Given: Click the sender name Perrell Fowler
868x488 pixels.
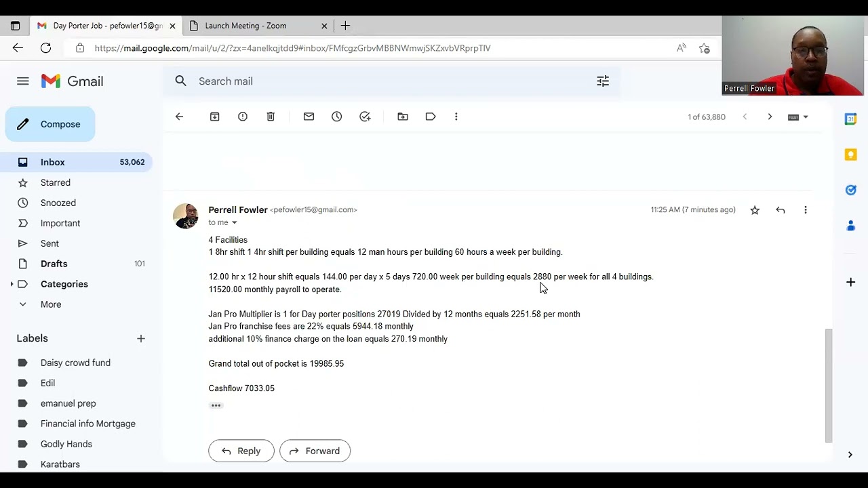Looking at the screenshot, I should coord(238,209).
